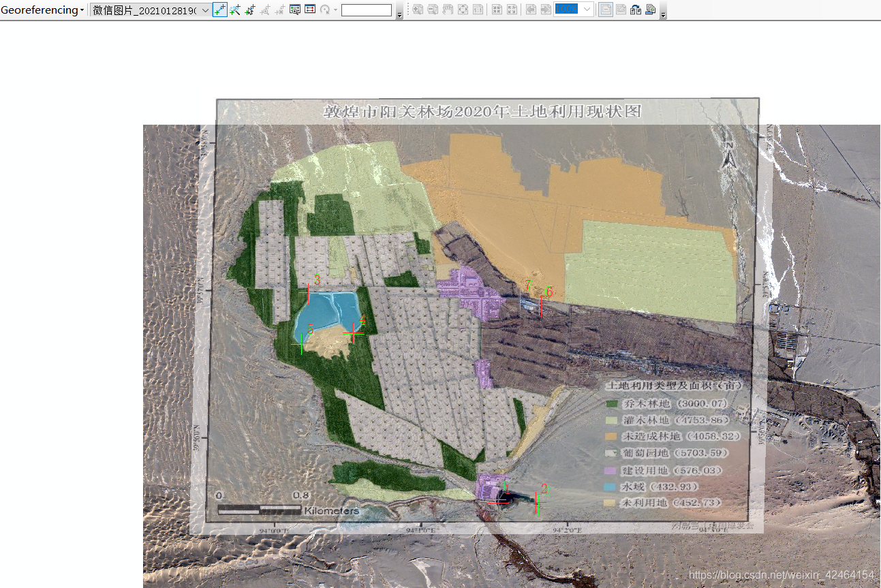The width and height of the screenshot is (881, 588).
Task: Toggle the Draft Mode icon
Action: click(605, 10)
